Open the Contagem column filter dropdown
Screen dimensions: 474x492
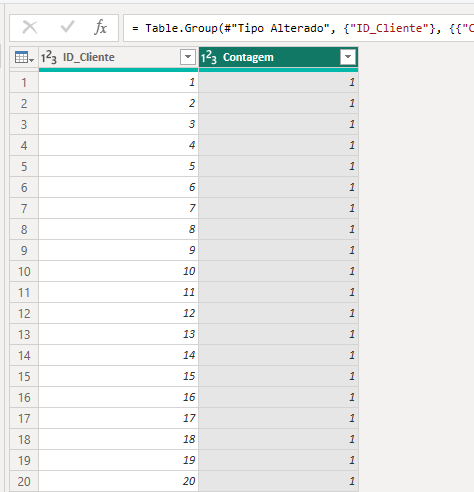tap(348, 57)
